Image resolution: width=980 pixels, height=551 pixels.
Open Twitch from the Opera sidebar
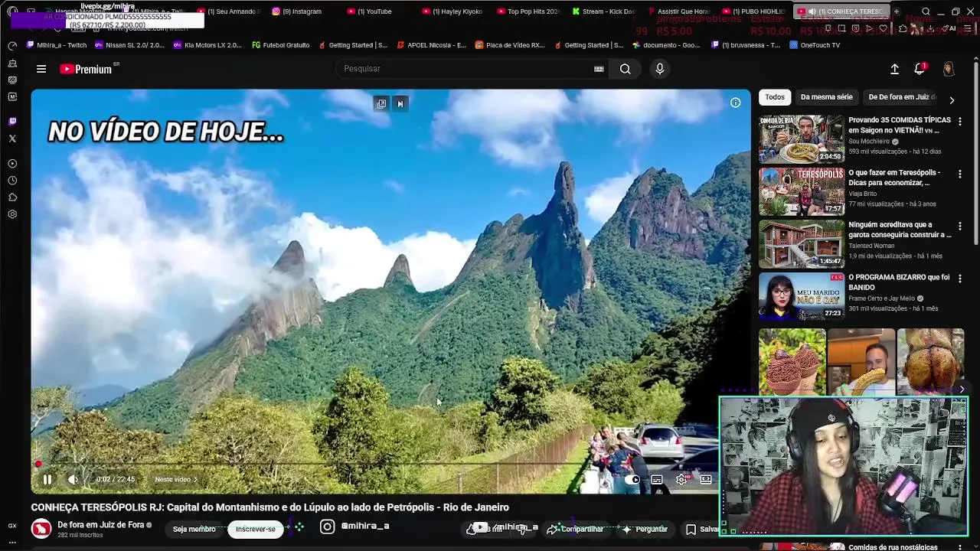[x=12, y=121]
